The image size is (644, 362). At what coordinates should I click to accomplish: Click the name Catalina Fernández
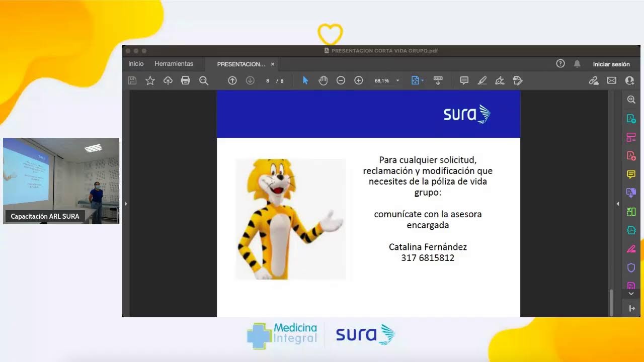pos(428,247)
